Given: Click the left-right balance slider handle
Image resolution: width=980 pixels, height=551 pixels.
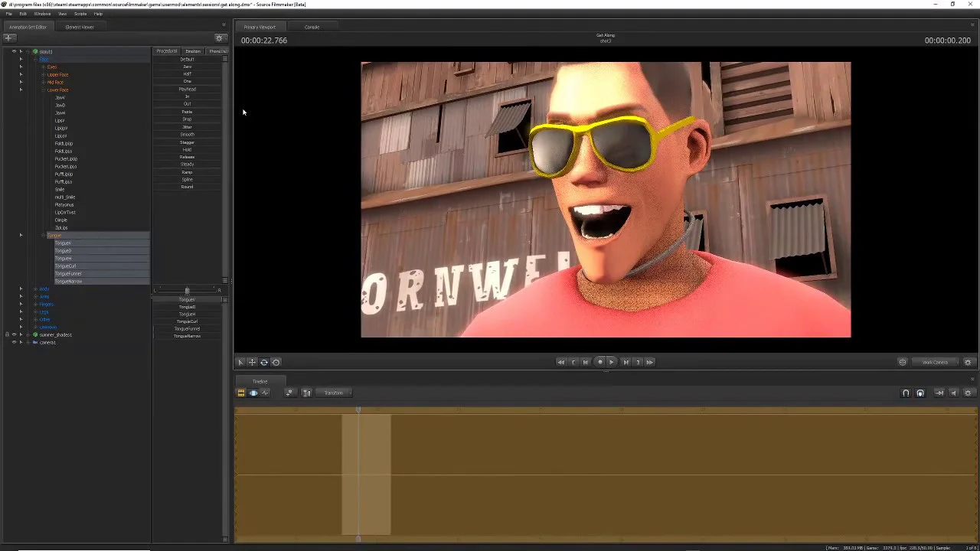Looking at the screenshot, I should click(187, 291).
